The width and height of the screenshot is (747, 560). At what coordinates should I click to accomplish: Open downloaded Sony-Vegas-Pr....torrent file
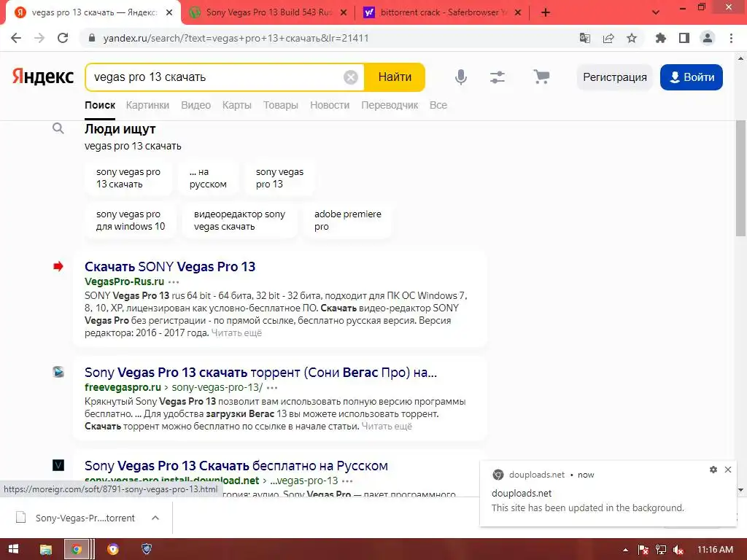(85, 518)
